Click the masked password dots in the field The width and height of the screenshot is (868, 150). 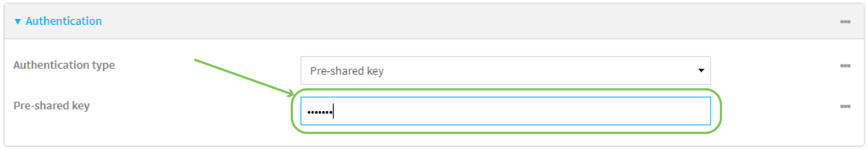coord(320,112)
